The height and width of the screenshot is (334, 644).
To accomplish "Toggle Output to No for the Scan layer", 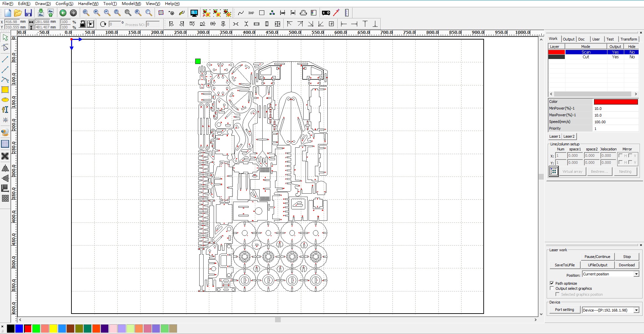I will [615, 52].
